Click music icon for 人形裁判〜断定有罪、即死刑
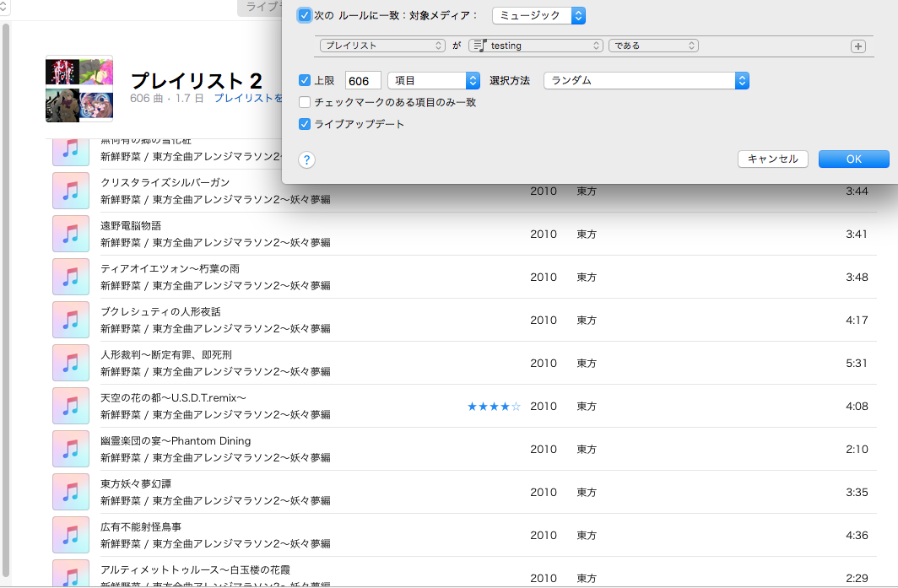This screenshot has width=898, height=588. tap(71, 363)
